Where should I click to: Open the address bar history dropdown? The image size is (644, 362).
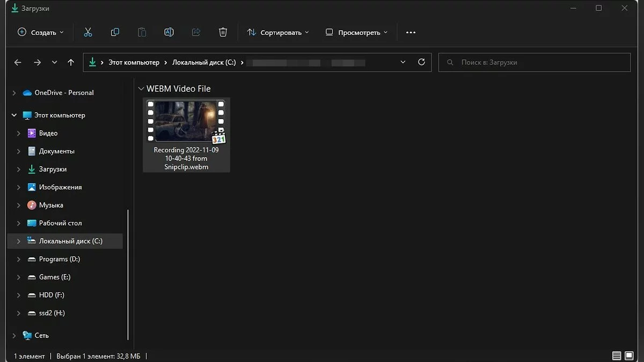point(403,62)
